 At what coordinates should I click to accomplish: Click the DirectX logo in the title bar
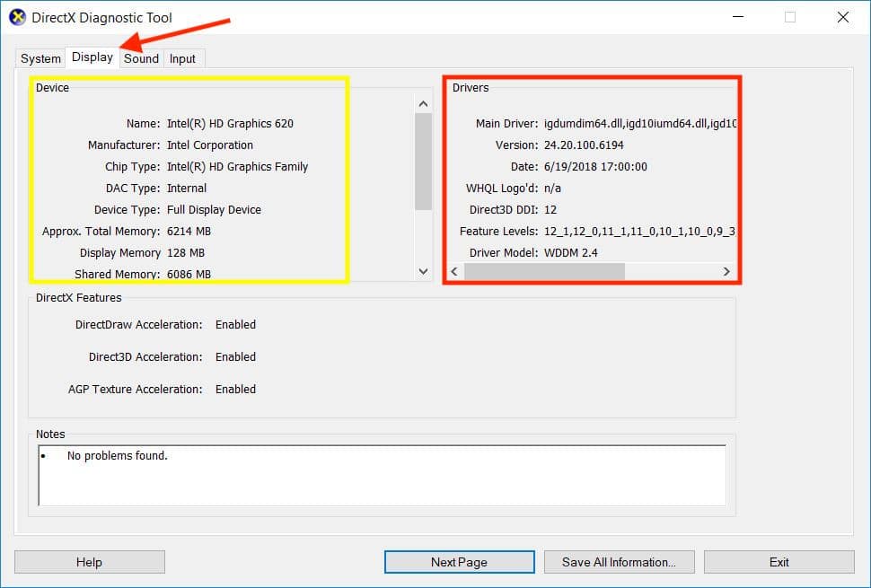click(16, 16)
